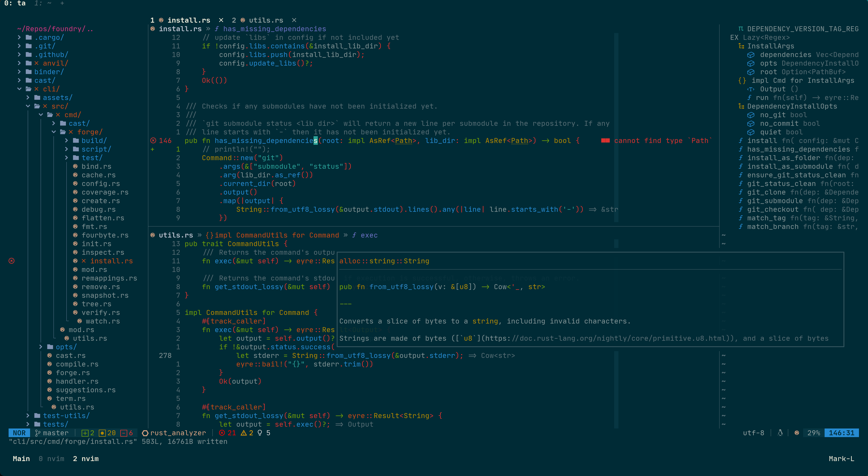Viewport: 868px width, 476px height.
Task: Click the new tab plus in top bar
Action: pos(62,3)
